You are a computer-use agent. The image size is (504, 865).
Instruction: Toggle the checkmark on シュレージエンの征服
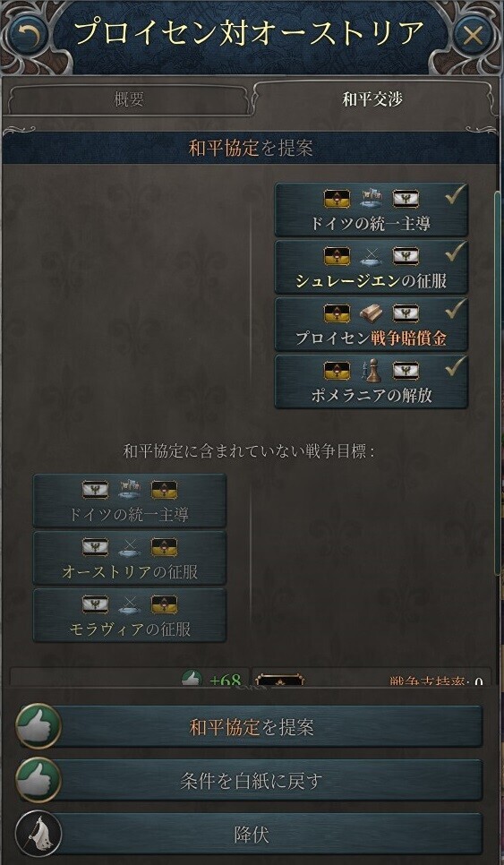pos(456,253)
